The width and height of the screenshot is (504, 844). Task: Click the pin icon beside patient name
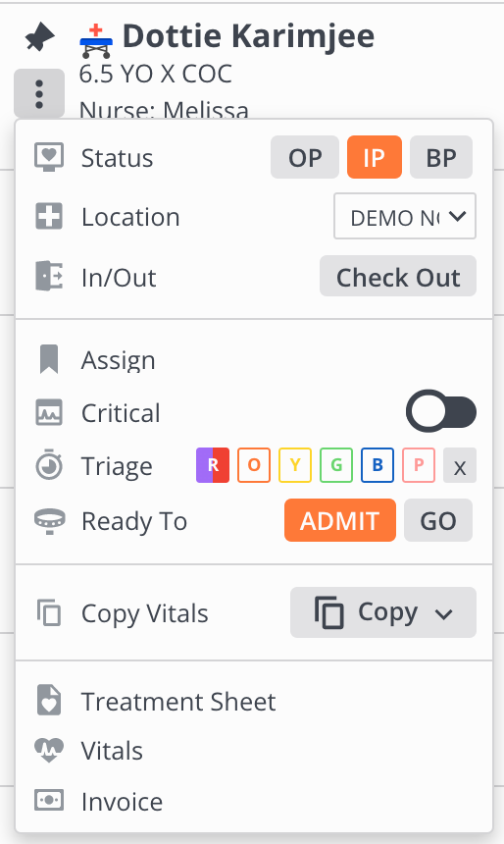(x=40, y=37)
